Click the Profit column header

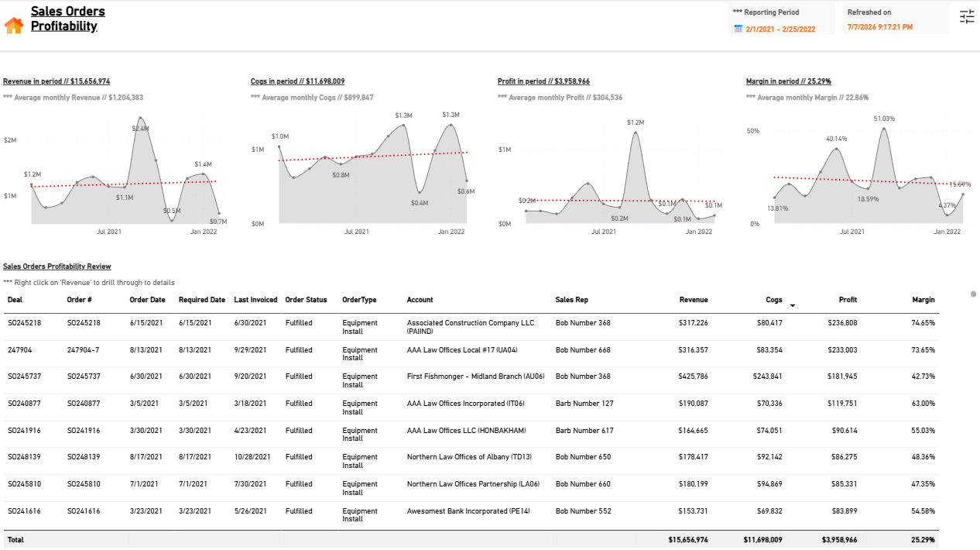pos(848,300)
